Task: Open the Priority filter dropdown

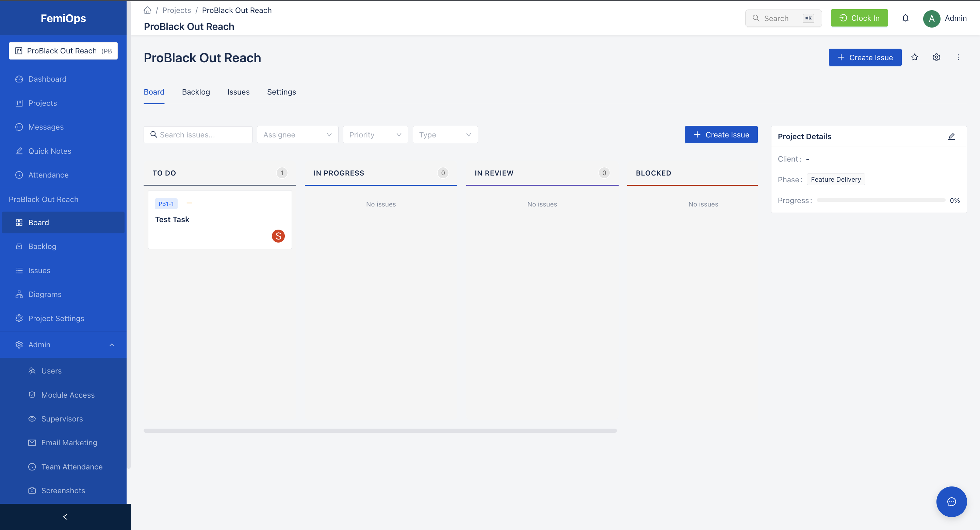Action: (x=375, y=135)
